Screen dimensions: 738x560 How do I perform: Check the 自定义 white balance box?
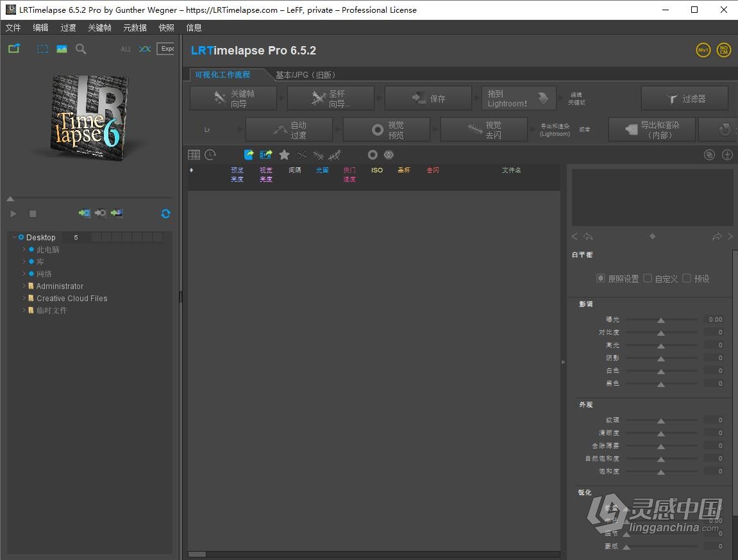coord(648,278)
